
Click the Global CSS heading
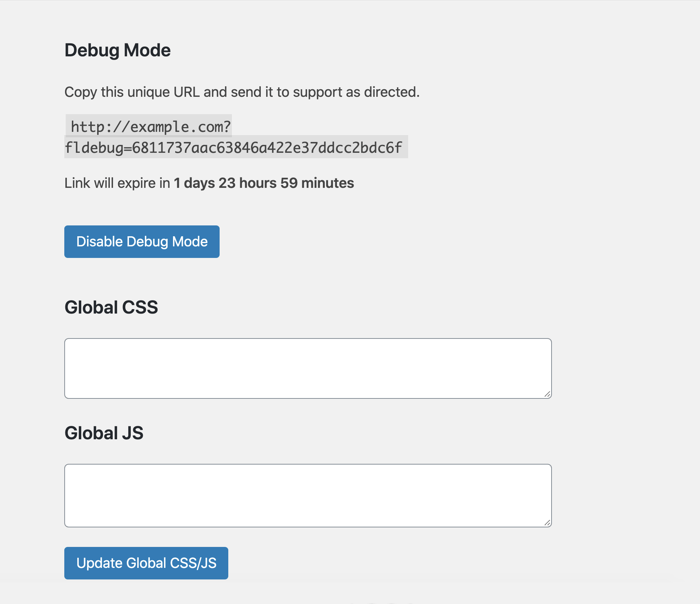coord(111,307)
